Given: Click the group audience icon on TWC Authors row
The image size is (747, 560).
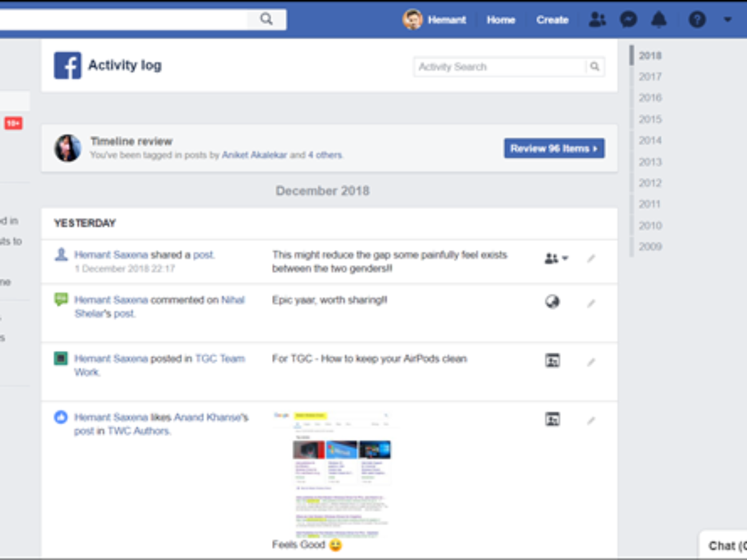Looking at the screenshot, I should click(x=552, y=419).
